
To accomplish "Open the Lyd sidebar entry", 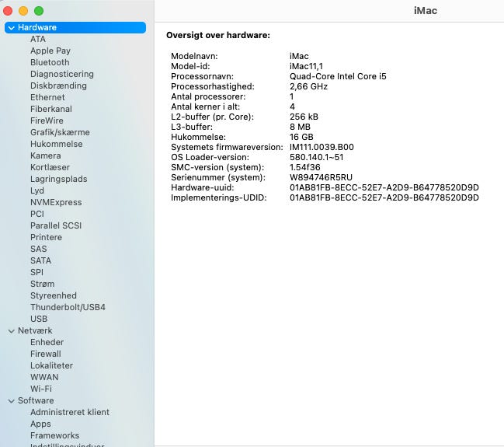I will coord(37,190).
